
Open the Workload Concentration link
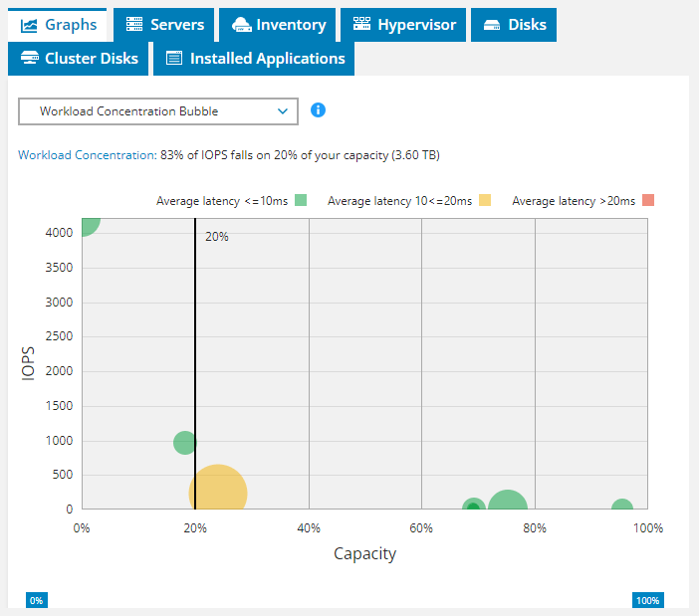pos(87,155)
